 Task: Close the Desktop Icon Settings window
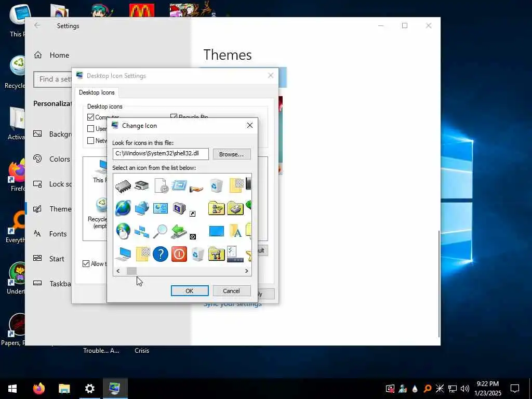[270, 75]
